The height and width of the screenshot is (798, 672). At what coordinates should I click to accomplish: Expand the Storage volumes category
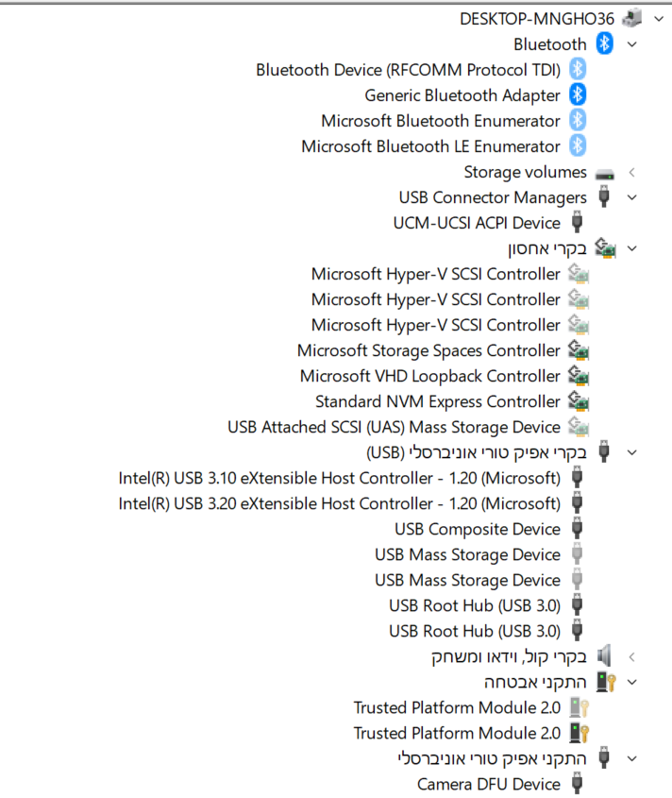tap(632, 172)
